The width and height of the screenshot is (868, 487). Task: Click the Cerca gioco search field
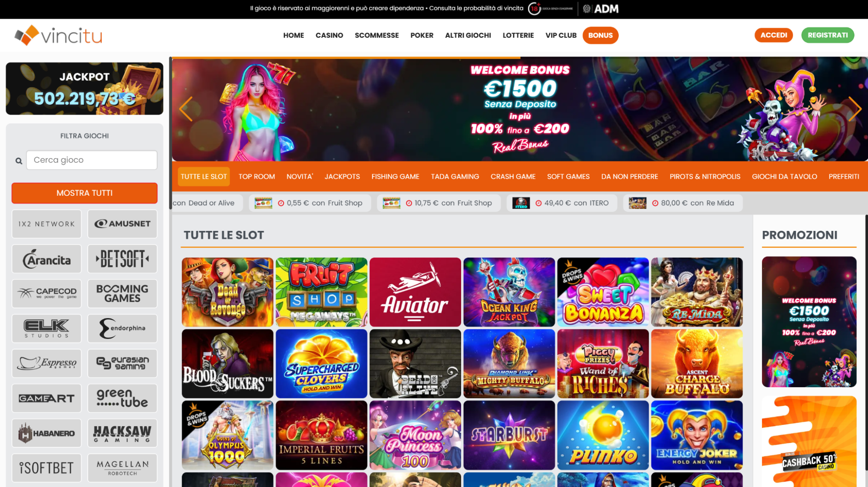coord(92,160)
